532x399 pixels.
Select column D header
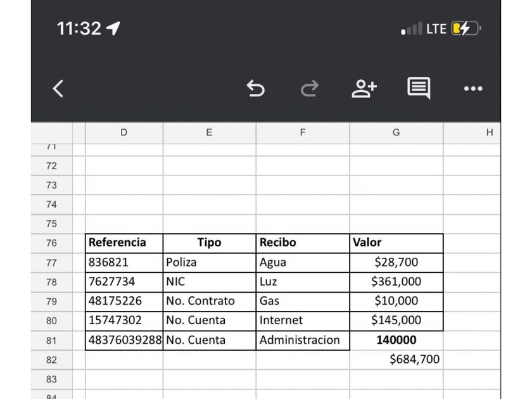tap(123, 132)
